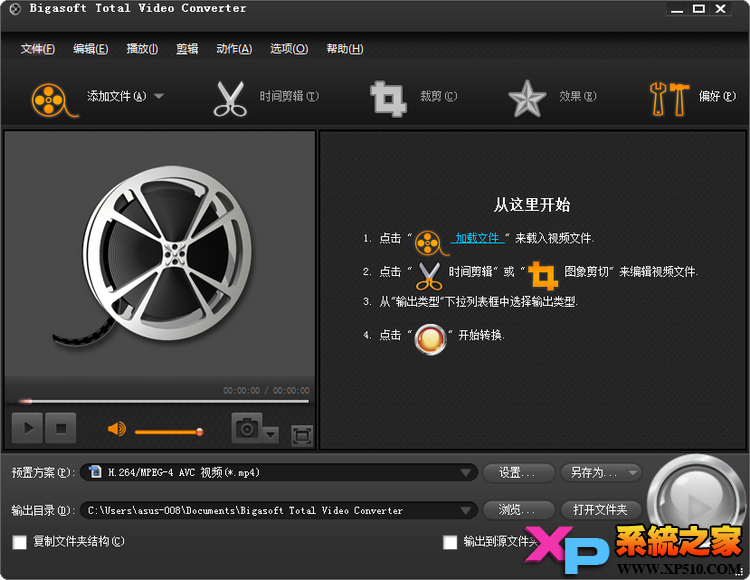Click the 浏览... button

point(519,510)
